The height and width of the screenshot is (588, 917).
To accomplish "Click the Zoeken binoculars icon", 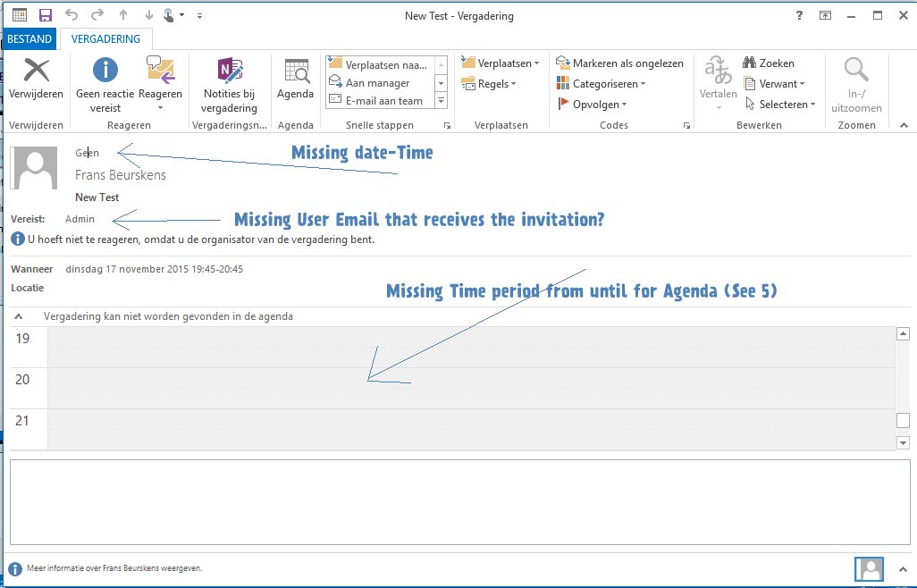I will click(750, 63).
